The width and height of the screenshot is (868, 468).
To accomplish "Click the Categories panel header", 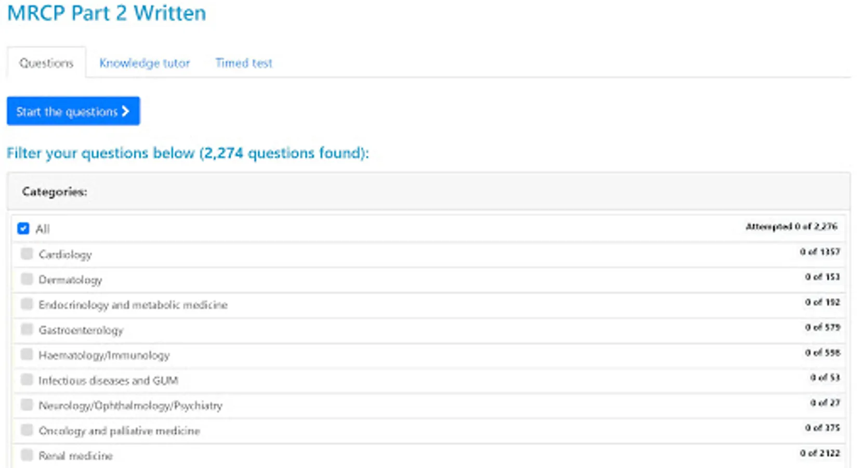I will click(x=55, y=192).
